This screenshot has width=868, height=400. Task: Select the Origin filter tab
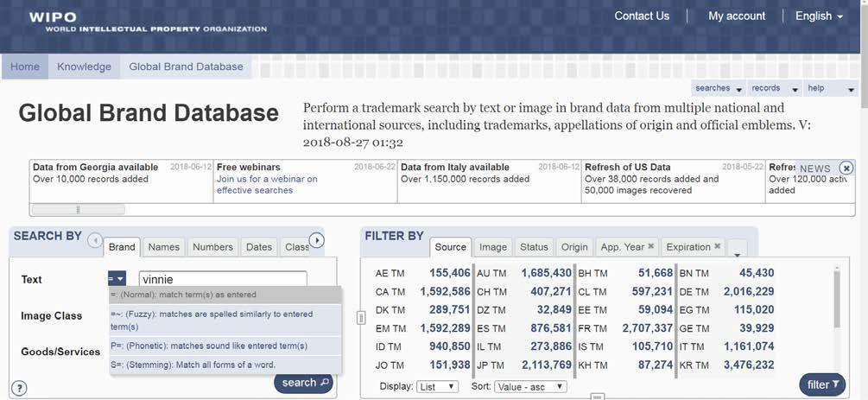[574, 247]
